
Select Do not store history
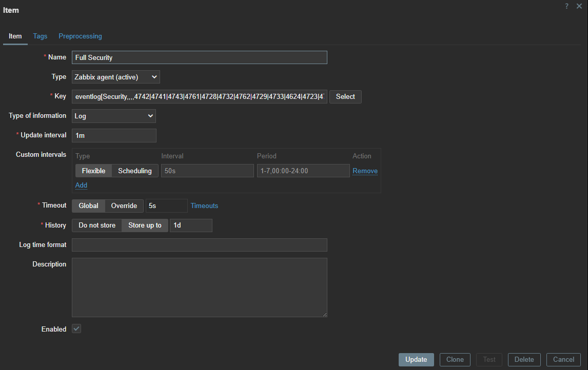coord(97,225)
